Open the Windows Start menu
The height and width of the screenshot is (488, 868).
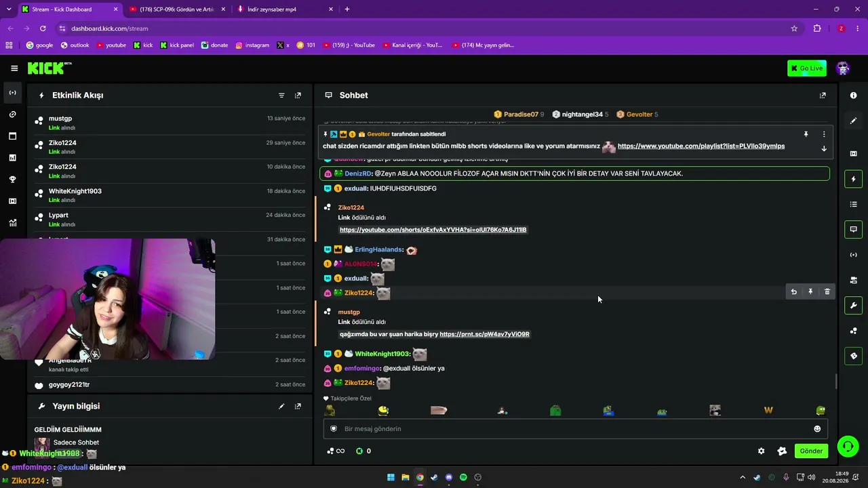pyautogui.click(x=391, y=477)
